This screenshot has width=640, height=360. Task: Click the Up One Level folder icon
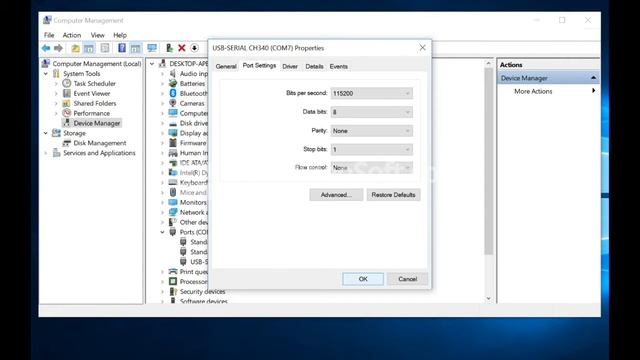point(76,48)
